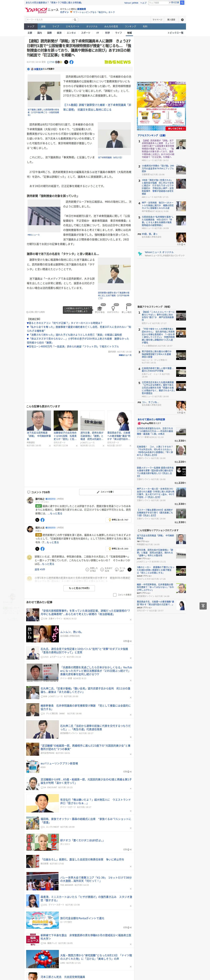This screenshot has width=210, height=980.
Task: Open the みんなの意見 navigation tab
Action: pyautogui.click(x=111, y=27)
